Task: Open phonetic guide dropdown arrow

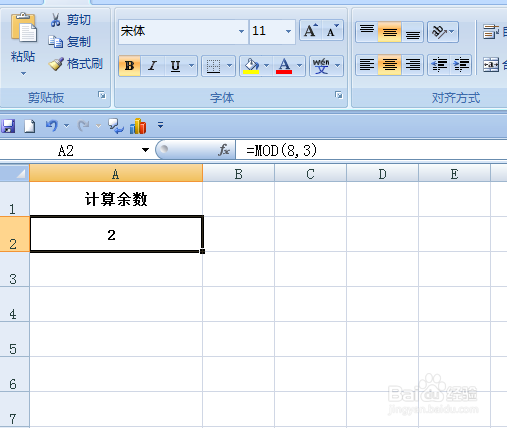Action: click(x=337, y=65)
